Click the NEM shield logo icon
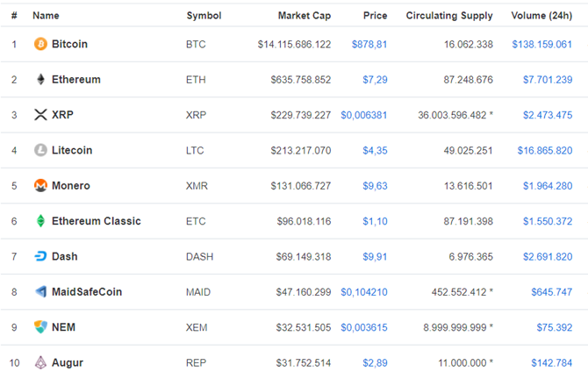This screenshot has height=379, width=588. 40,327
